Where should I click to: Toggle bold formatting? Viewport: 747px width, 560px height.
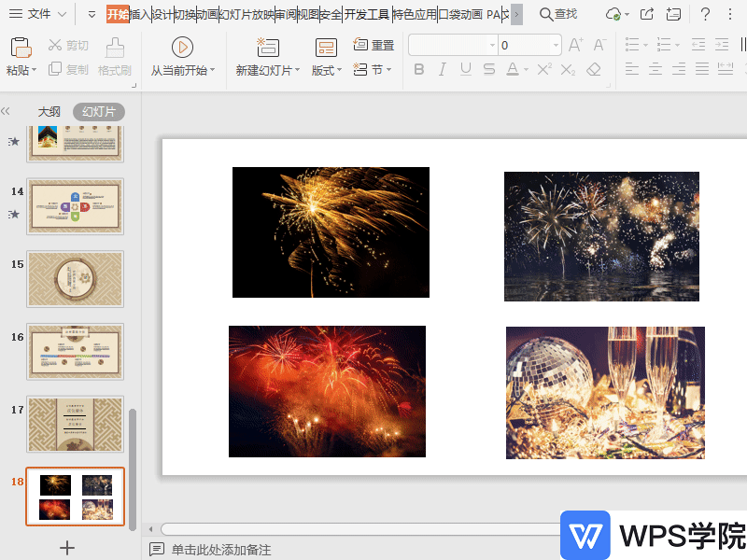tap(418, 69)
